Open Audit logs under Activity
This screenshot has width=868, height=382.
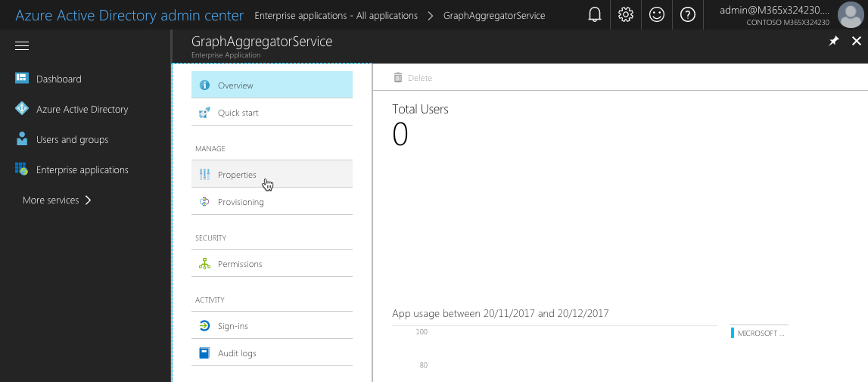click(272, 353)
